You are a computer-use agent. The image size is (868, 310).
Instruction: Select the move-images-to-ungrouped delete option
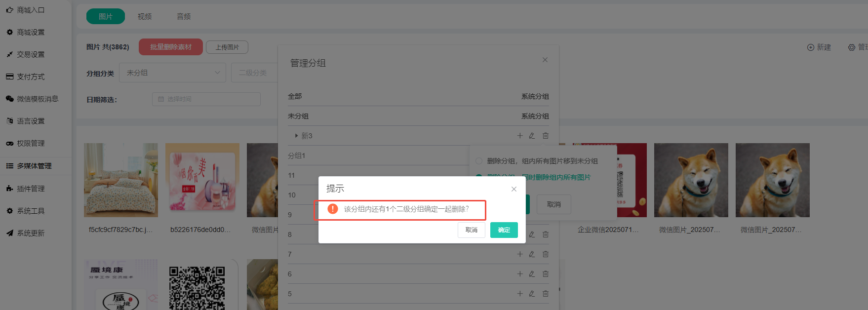[479, 161]
